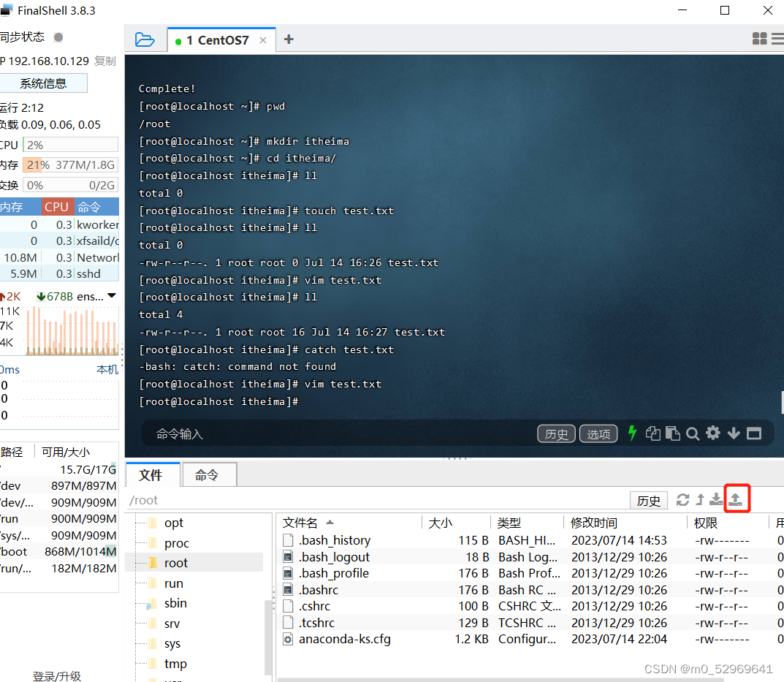Click the upload file icon
The height and width of the screenshot is (682, 784).
(x=736, y=499)
